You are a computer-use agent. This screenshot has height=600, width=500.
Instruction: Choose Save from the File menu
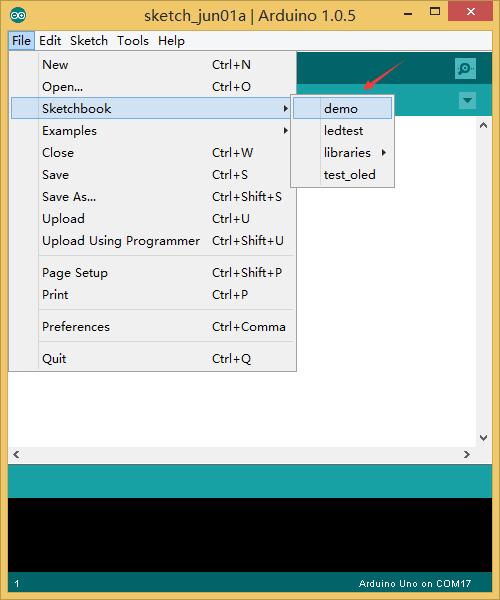tap(153, 174)
